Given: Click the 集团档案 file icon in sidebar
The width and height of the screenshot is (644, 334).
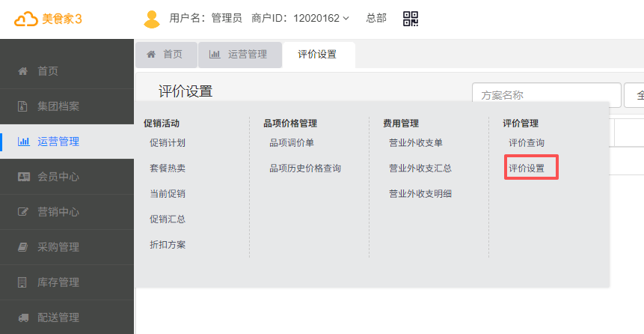Looking at the screenshot, I should click(x=22, y=106).
